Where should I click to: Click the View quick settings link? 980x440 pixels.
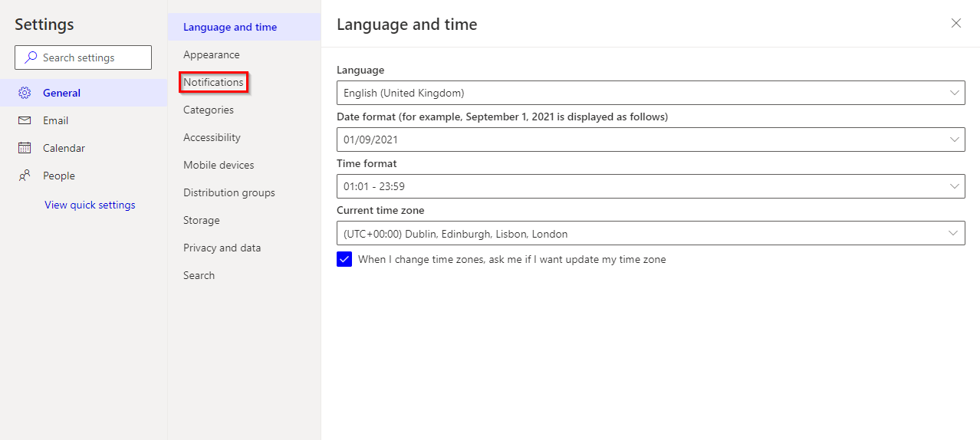tap(90, 205)
